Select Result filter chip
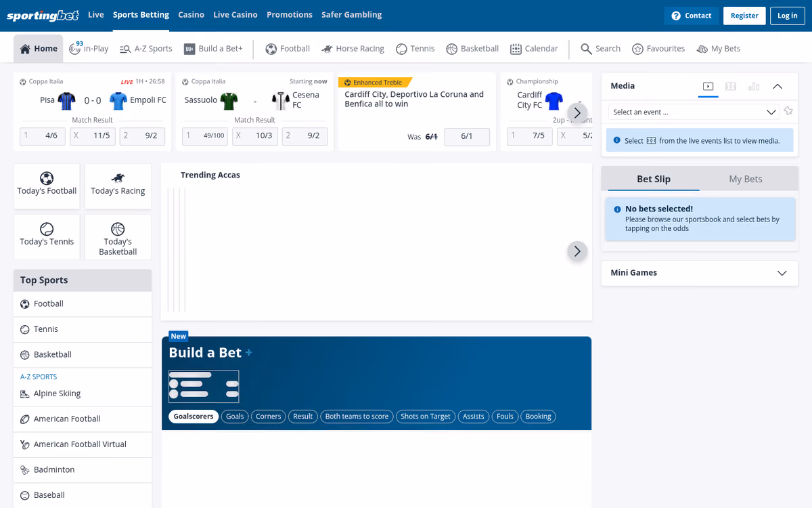This screenshot has width=812, height=508. coord(303,417)
